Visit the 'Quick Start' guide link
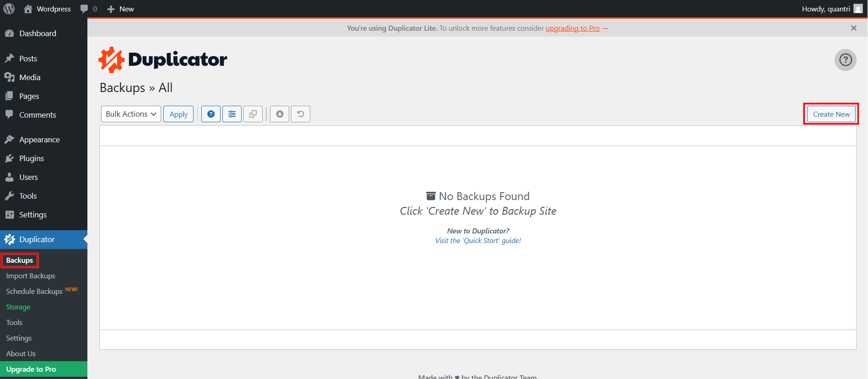868x379 pixels. tap(478, 241)
